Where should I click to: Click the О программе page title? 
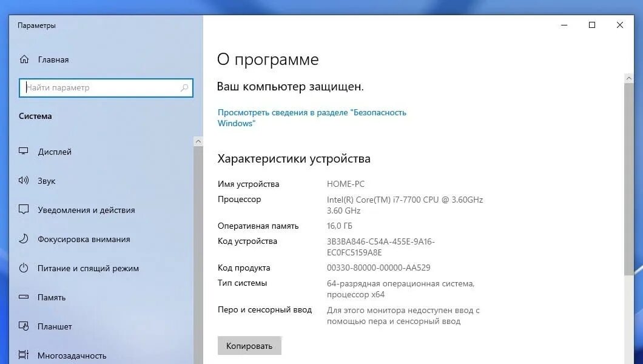(268, 59)
